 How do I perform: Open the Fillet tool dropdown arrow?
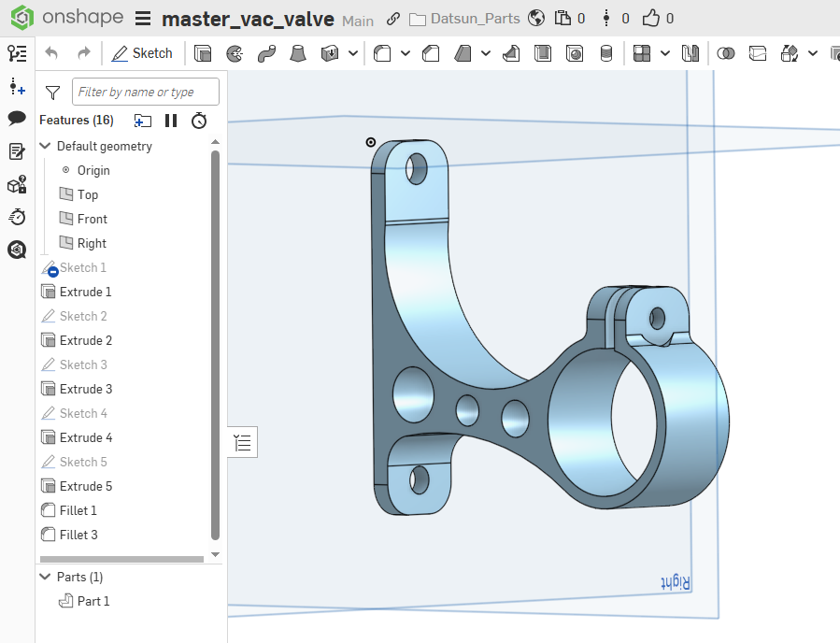406,53
